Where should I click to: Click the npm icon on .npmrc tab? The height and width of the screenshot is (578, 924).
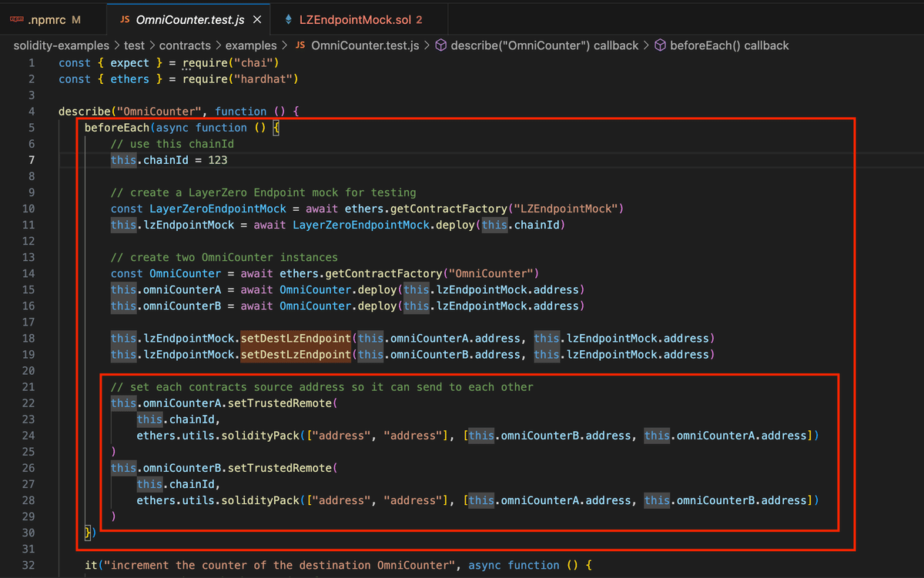pos(16,20)
